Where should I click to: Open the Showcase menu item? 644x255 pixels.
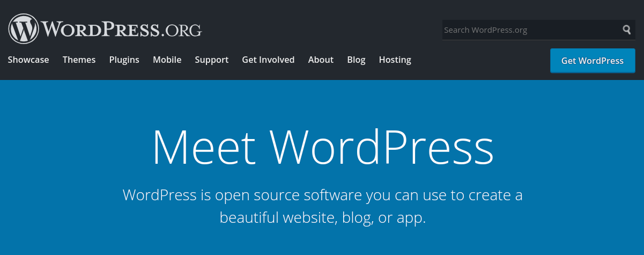[x=28, y=60]
